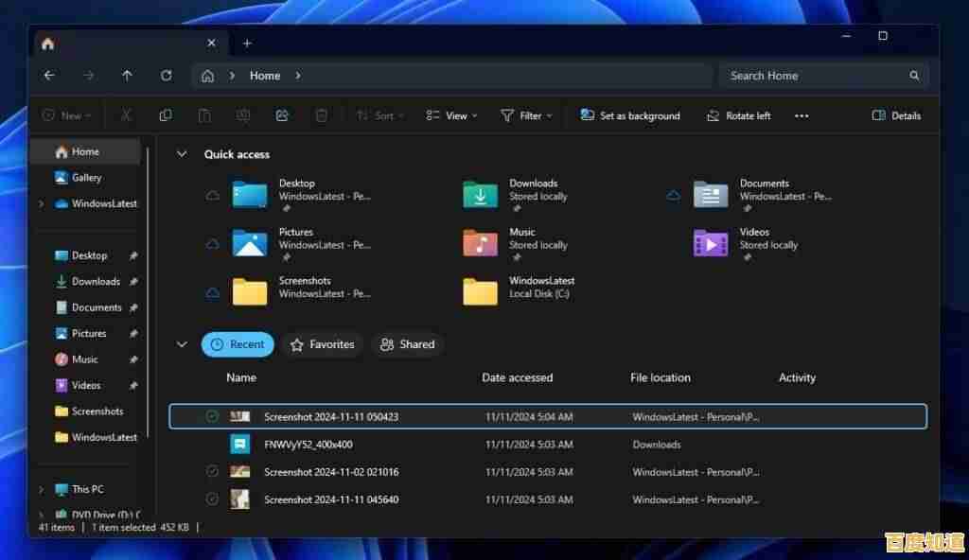Open the Sort dropdown
Viewport: 969px width, 560px height.
point(379,114)
